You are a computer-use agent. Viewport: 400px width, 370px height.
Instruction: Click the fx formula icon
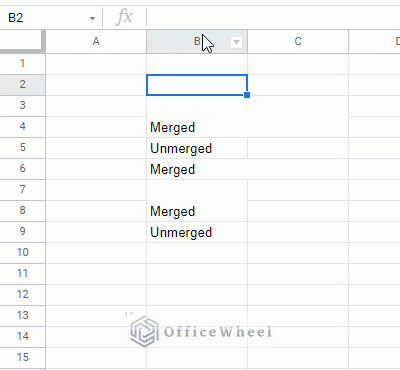pyautogui.click(x=124, y=17)
